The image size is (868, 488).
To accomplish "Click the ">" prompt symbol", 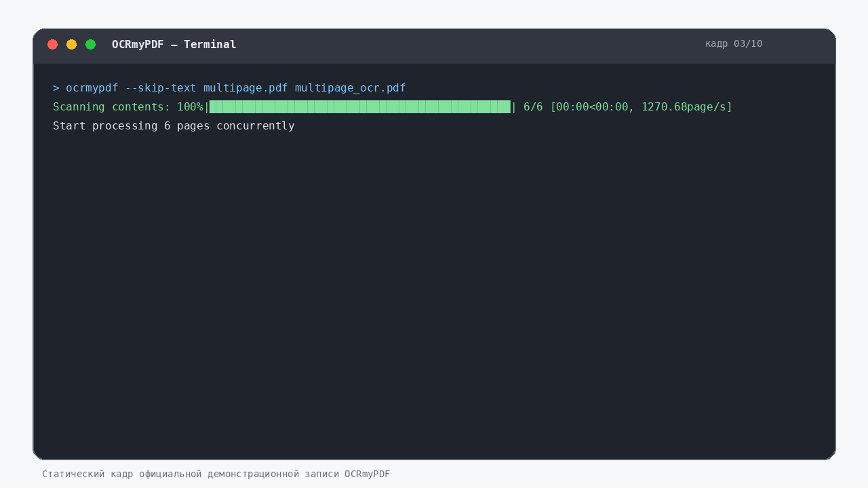I will 56,88.
